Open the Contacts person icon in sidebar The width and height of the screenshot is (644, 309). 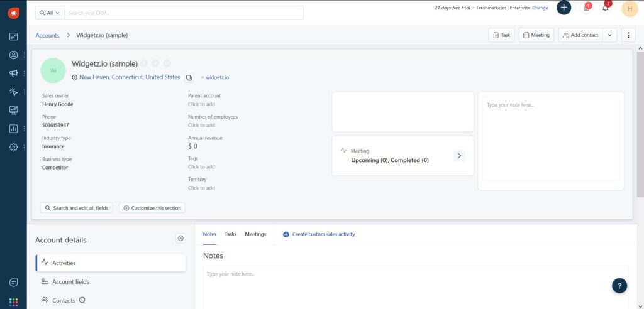(14, 55)
